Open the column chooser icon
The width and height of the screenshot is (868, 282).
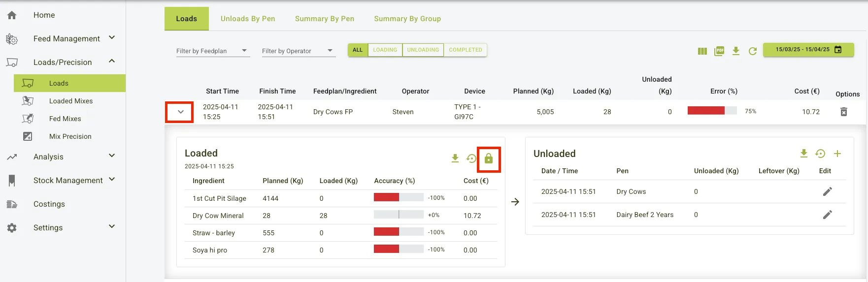coord(702,51)
